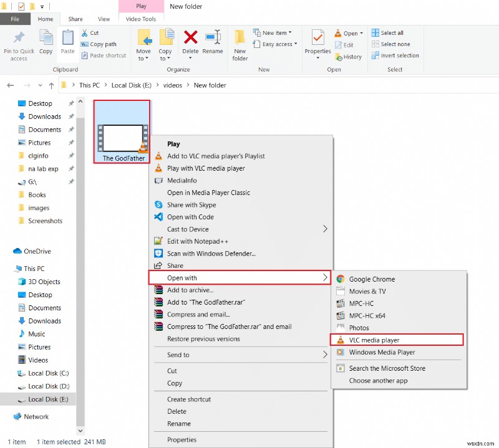Select Share with Skype
The image size is (499, 448).
point(241,205)
